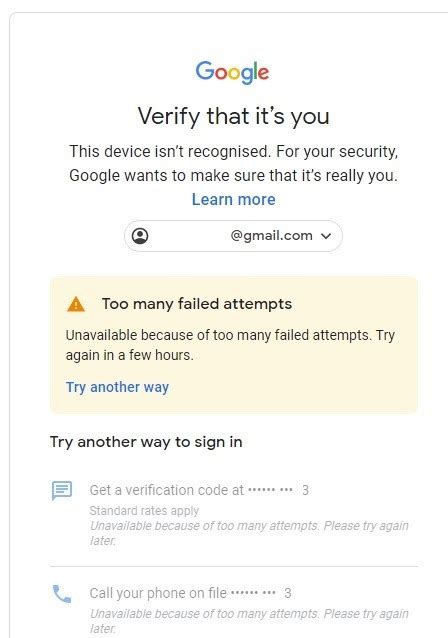Screen dimensions: 448x638
Task: Open the @gmail.com account selector
Action: click(x=233, y=236)
